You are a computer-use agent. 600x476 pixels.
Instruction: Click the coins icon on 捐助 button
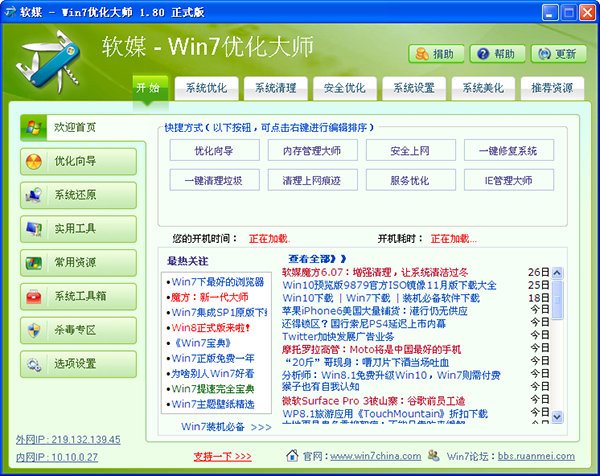422,54
